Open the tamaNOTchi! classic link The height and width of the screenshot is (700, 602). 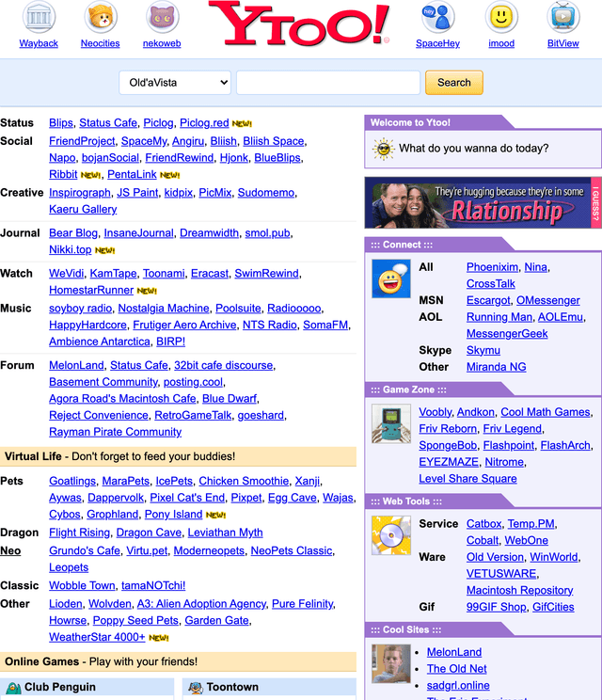tap(153, 586)
